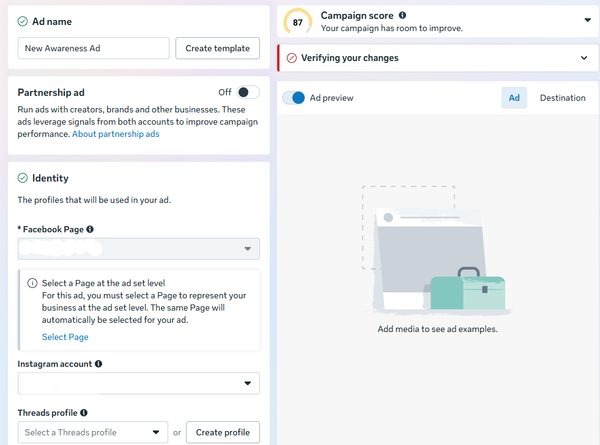The height and width of the screenshot is (445, 600).
Task: Click the Campaign score info icon
Action: click(x=403, y=16)
